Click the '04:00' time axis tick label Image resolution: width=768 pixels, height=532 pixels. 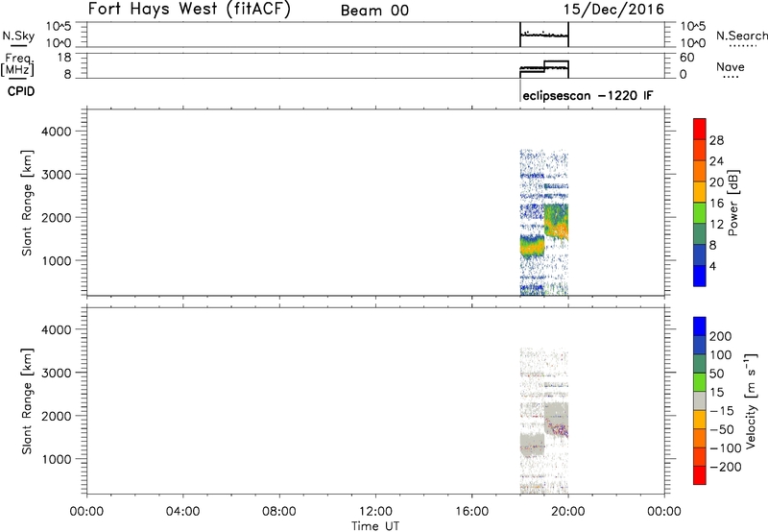182,512
